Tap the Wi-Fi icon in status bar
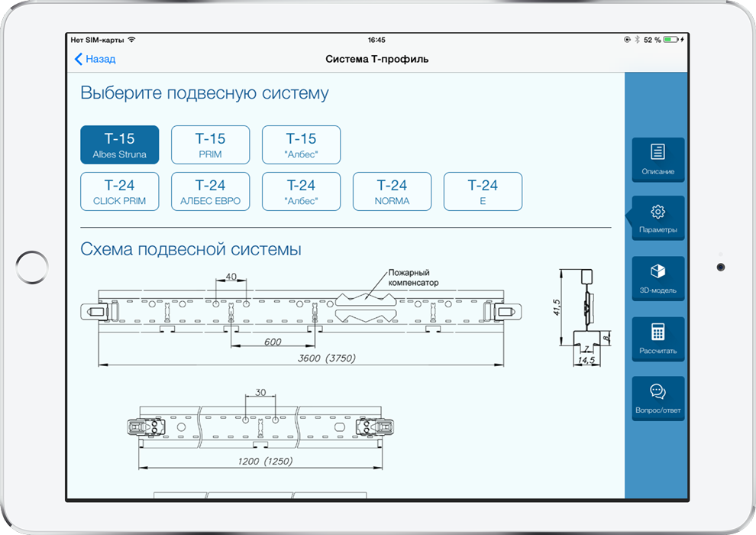The width and height of the screenshot is (756, 535). (x=131, y=40)
